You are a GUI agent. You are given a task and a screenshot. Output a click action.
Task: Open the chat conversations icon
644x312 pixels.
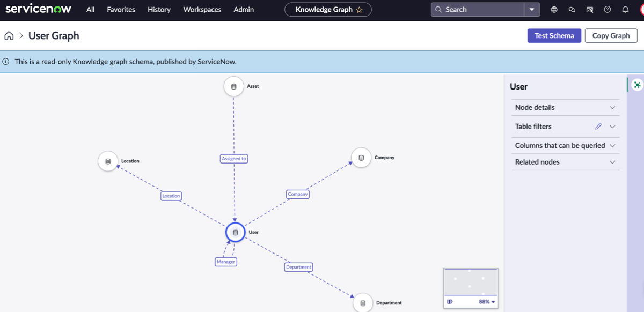coord(572,10)
